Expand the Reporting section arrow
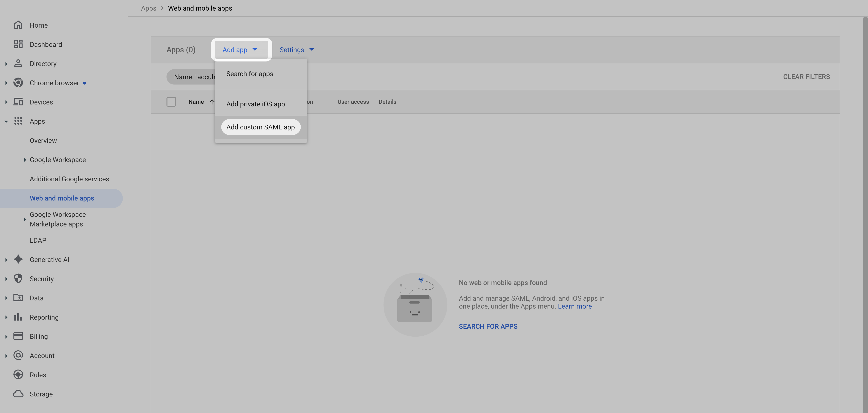 (6, 317)
